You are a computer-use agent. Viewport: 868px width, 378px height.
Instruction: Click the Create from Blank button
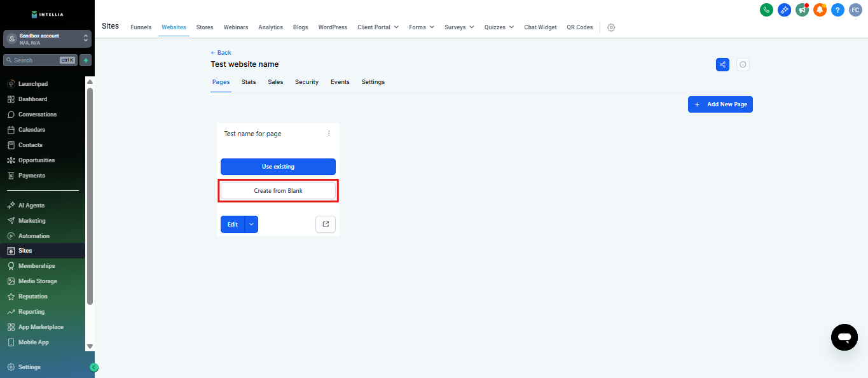tap(278, 191)
